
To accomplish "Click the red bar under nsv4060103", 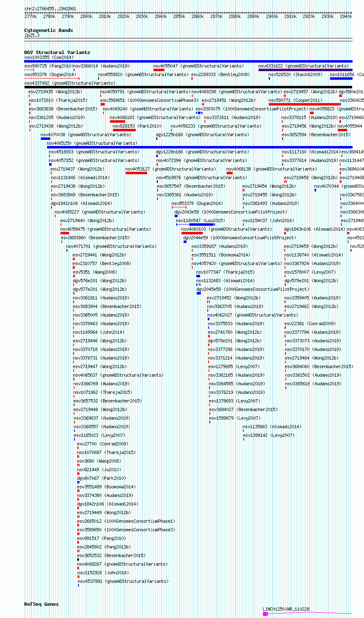I will point(192,233).
